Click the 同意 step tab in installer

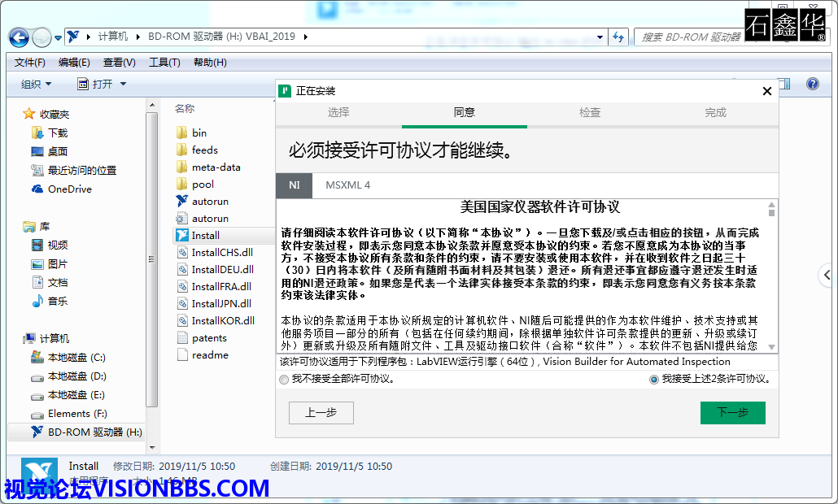(x=464, y=113)
